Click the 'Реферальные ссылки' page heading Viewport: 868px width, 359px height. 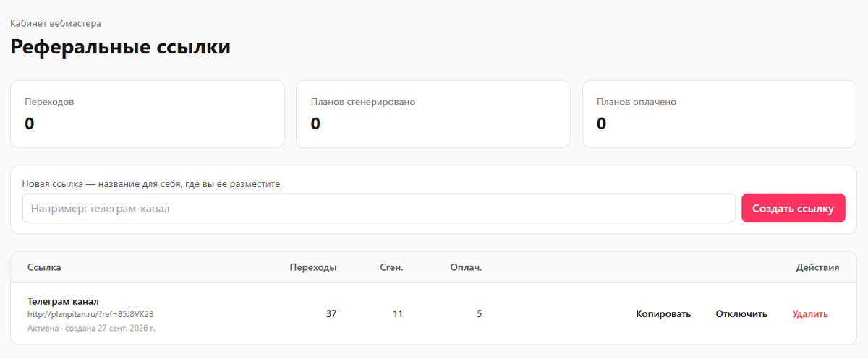(x=121, y=48)
